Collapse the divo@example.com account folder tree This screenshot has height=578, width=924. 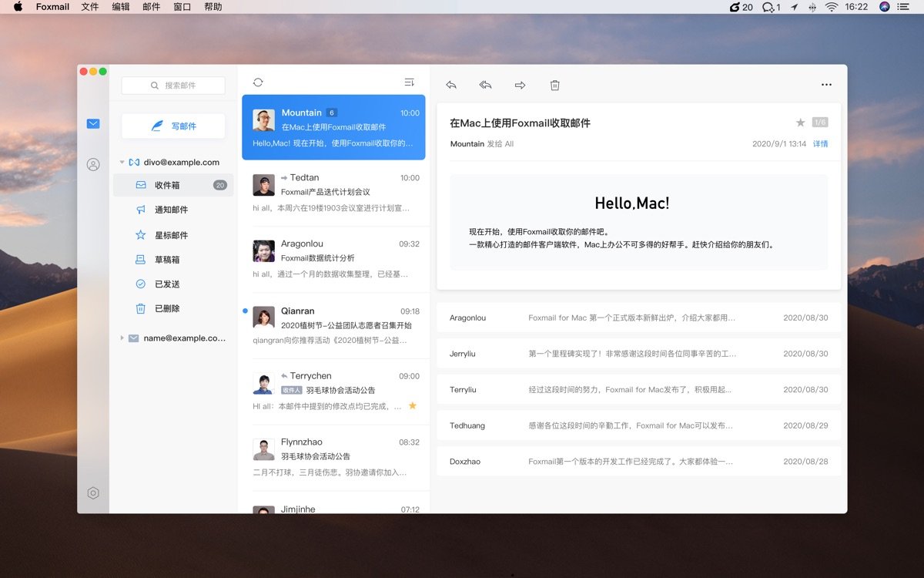pyautogui.click(x=121, y=162)
